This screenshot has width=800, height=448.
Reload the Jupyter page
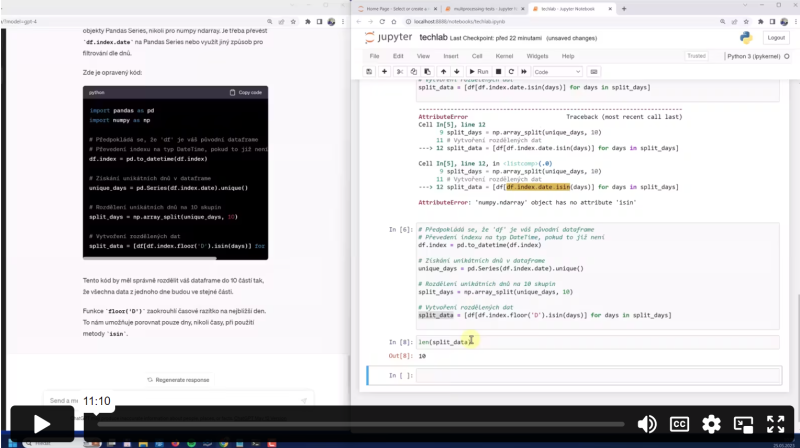click(382, 21)
